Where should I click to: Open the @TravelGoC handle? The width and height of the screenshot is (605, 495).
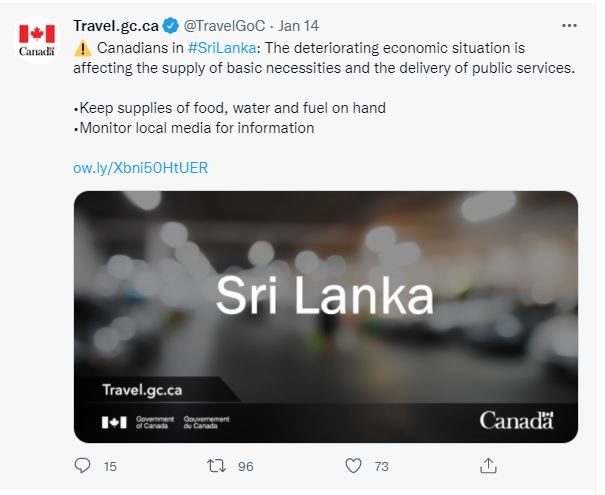click(224, 26)
